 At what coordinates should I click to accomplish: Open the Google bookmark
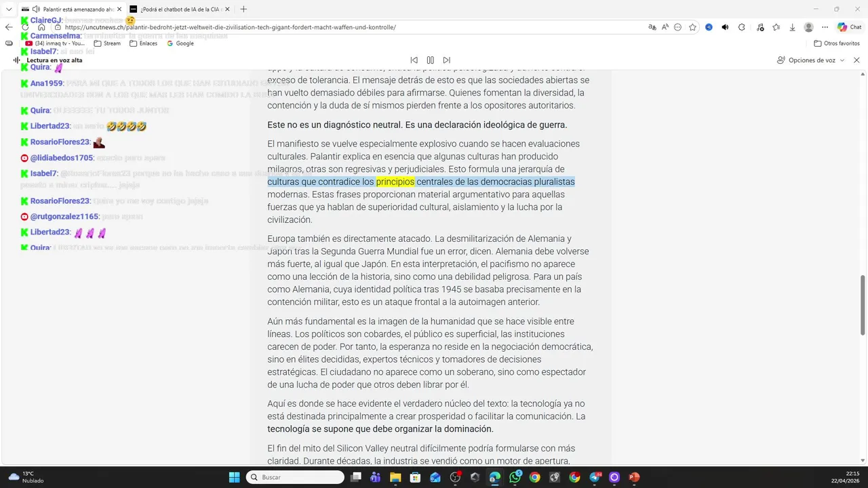click(180, 43)
